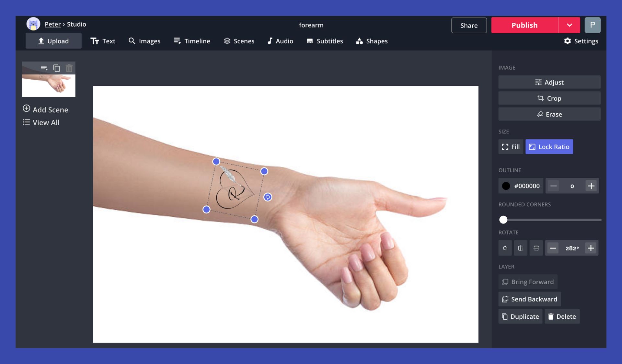Click the flip horizontal icon
Image resolution: width=622 pixels, height=364 pixels.
tap(521, 247)
